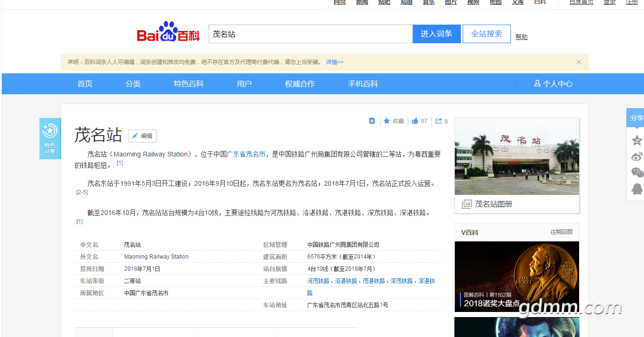This screenshot has height=337, width=644.
Task: Click the 中国铁路广州局集团有限公司 table value
Action: (344, 245)
